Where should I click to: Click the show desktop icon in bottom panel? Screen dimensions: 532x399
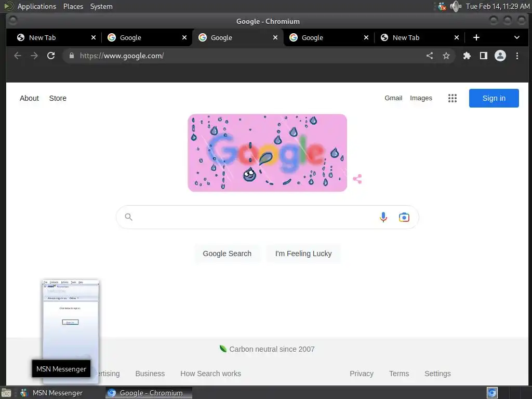click(x=6, y=393)
